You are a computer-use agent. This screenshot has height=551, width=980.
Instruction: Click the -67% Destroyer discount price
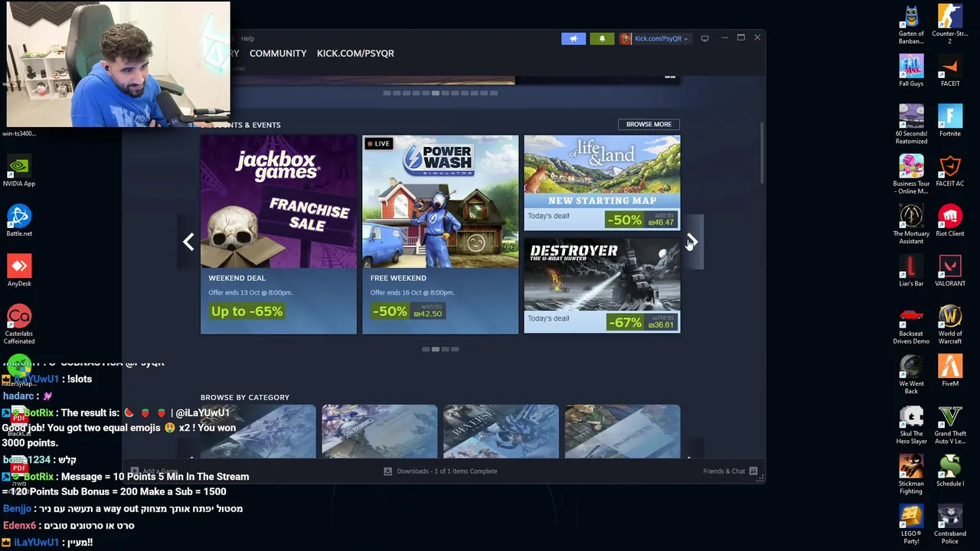641,322
